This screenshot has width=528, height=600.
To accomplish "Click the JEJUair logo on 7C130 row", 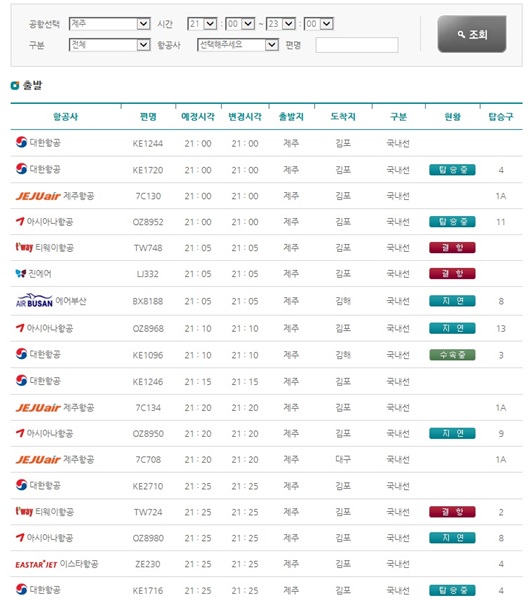I will click(x=38, y=196).
